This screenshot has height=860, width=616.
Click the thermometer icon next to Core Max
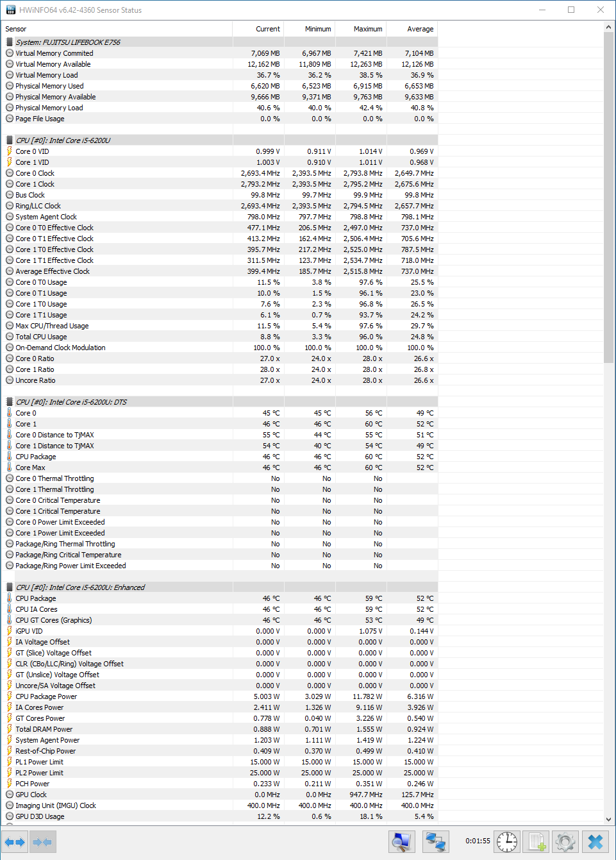(10, 468)
